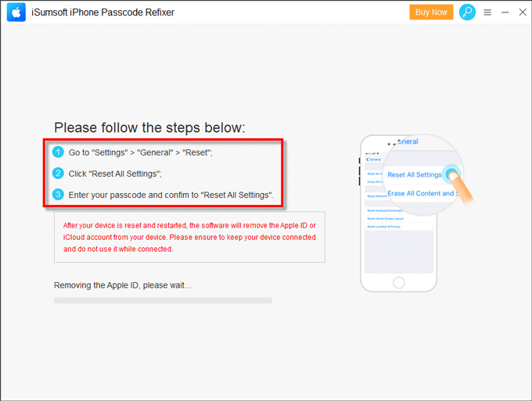Click the step 2 number badge

pos(58,174)
